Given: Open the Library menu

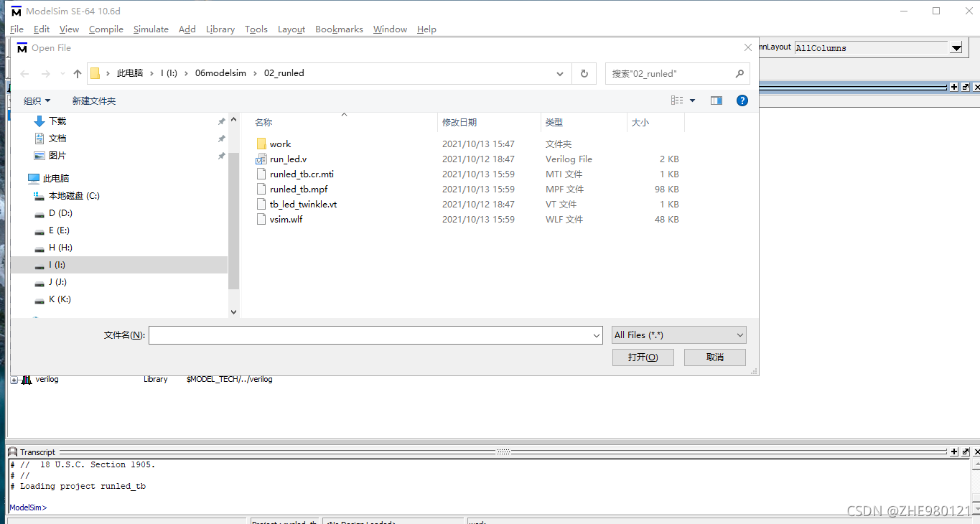Looking at the screenshot, I should 220,29.
